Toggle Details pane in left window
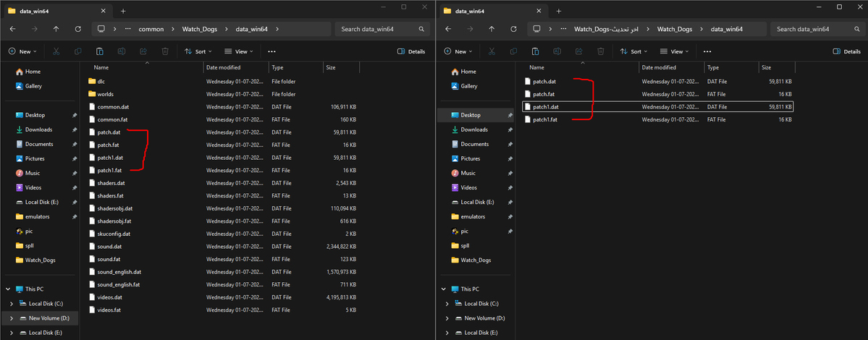 click(x=412, y=51)
